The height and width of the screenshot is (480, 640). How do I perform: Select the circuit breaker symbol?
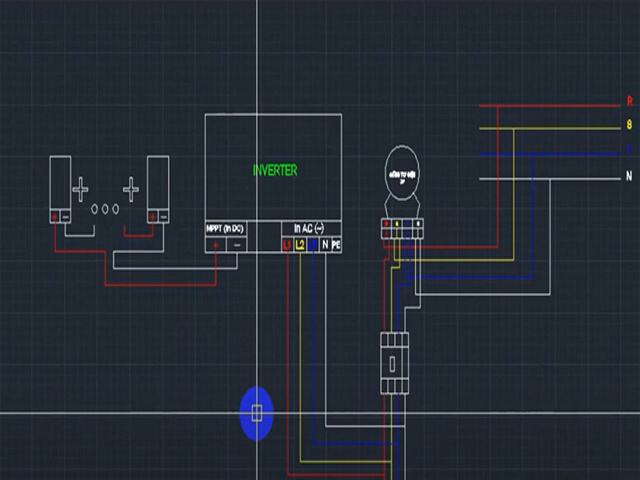[x=394, y=363]
